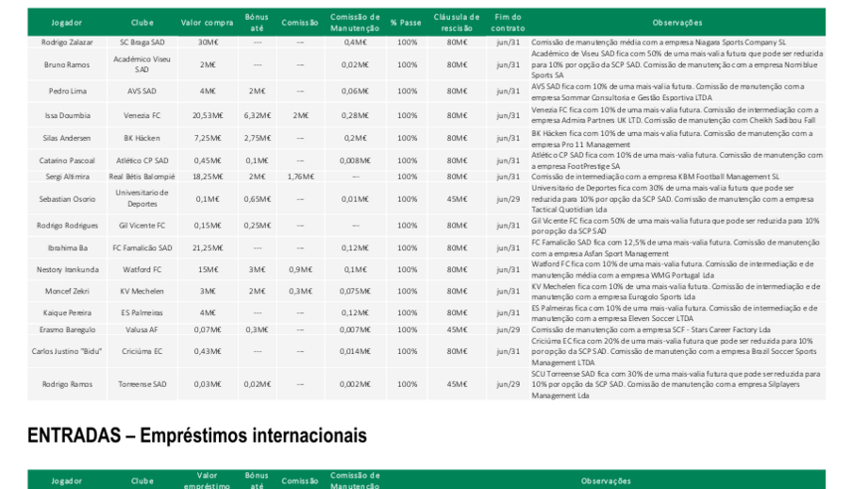Click observation mentioning Niagara Sports Company SL
This screenshot has width=868, height=489.
click(x=659, y=42)
